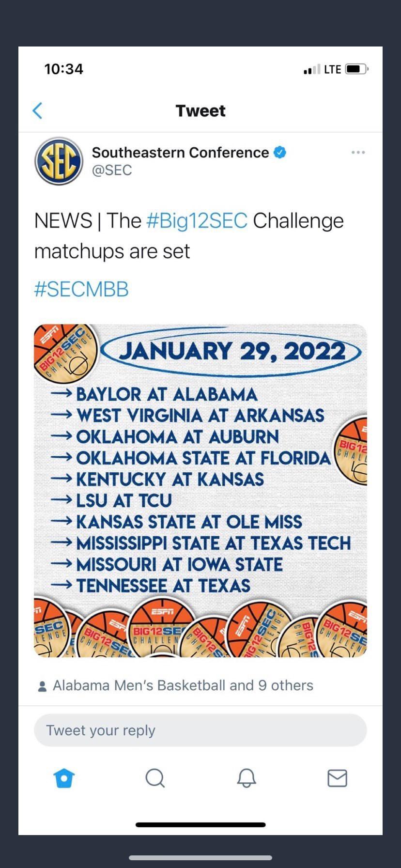Tap the 10:34 clock in status bar
Image resolution: width=401 pixels, height=868 pixels.
(64, 69)
